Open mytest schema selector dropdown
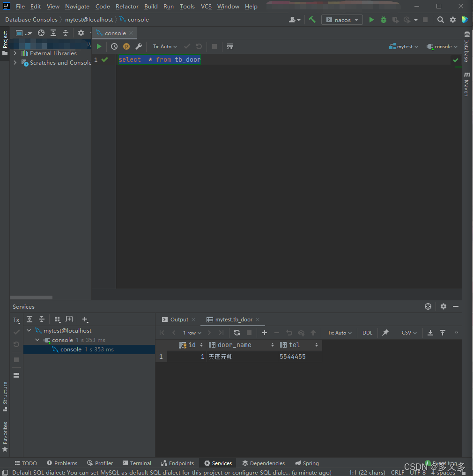The height and width of the screenshot is (476, 473). click(404, 46)
